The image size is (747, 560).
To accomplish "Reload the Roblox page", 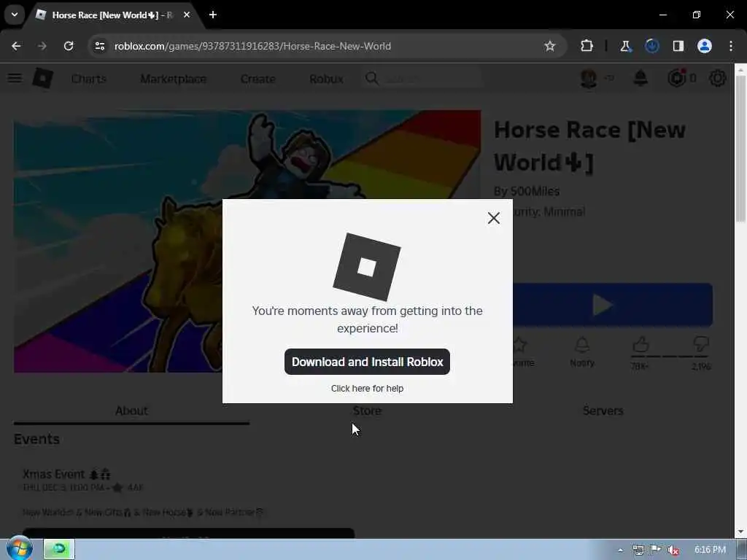I will tap(69, 46).
